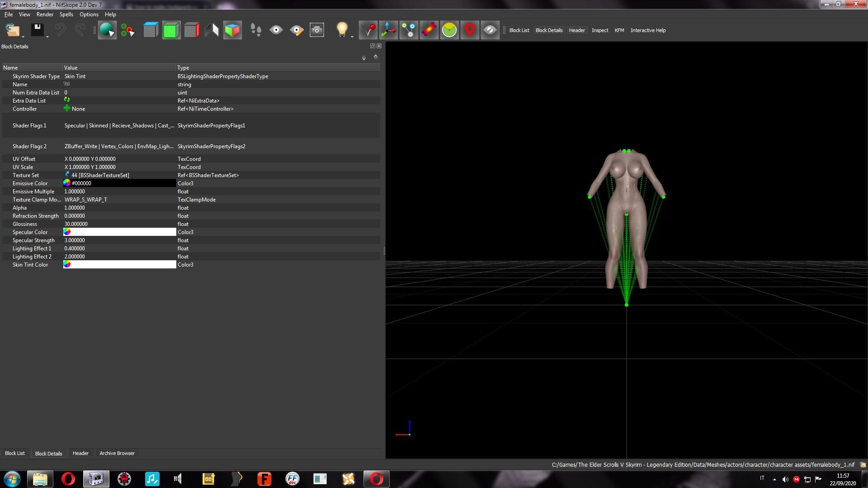
Task: Toggle Show Constraints green circle icon
Action: pos(449,30)
